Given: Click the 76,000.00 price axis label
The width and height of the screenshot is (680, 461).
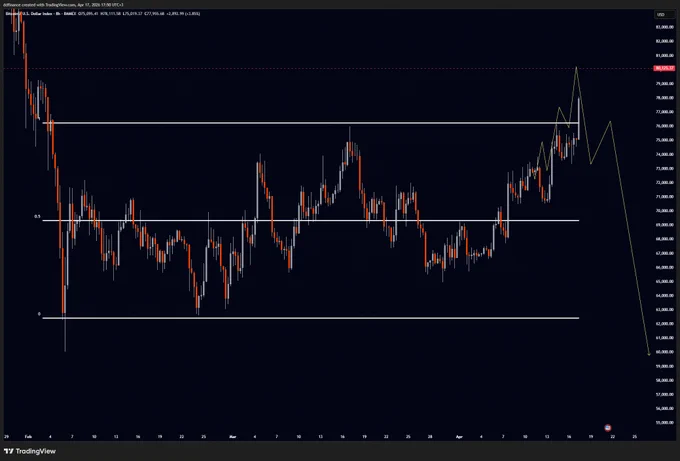Looking at the screenshot, I should pyautogui.click(x=665, y=126).
